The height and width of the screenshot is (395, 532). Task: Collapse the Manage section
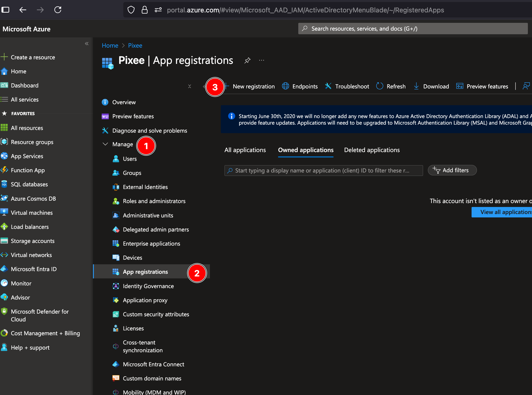click(105, 144)
